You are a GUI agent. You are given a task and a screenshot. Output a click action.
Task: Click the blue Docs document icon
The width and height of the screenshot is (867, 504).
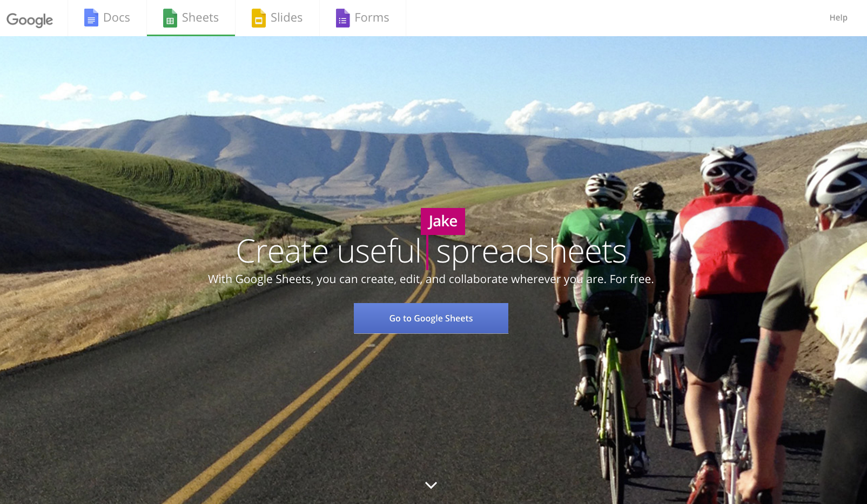(x=91, y=18)
